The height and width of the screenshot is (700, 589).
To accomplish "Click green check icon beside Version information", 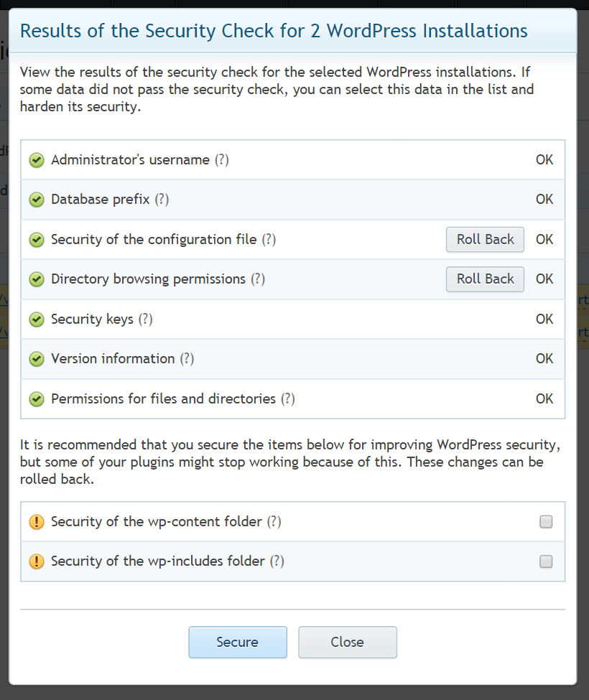I will (x=37, y=359).
